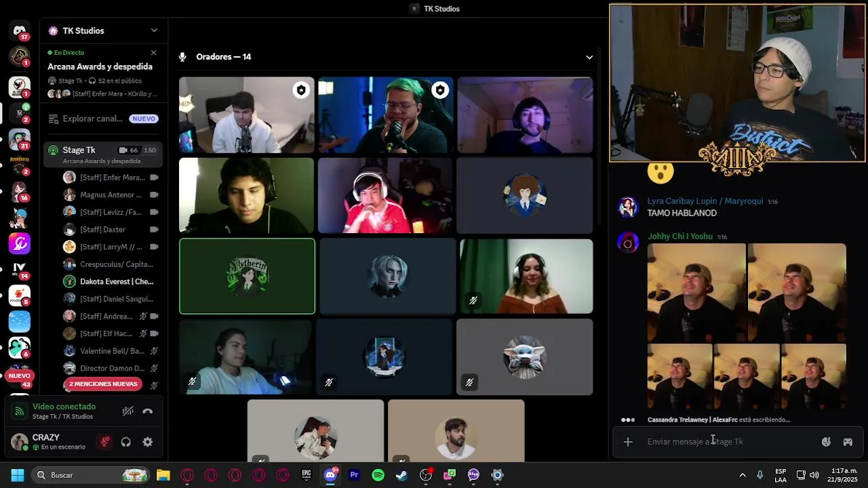Select woman with green curtain video tile
Screen dimensions: 868x488
[526, 277]
